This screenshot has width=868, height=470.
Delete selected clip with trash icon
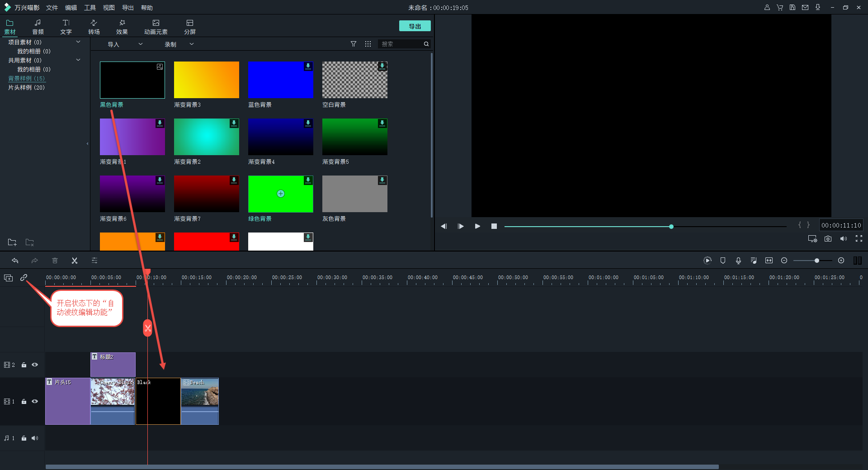pos(55,261)
